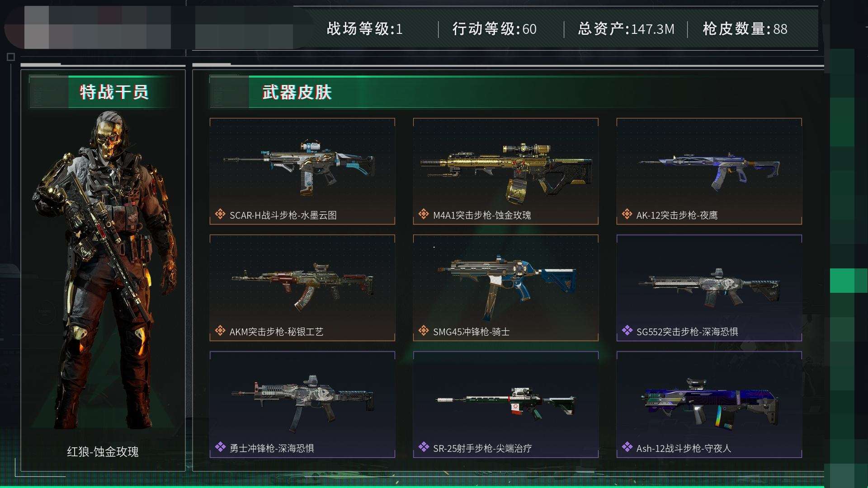Select the SCAR-H rifle skin thumbnail

(299, 168)
